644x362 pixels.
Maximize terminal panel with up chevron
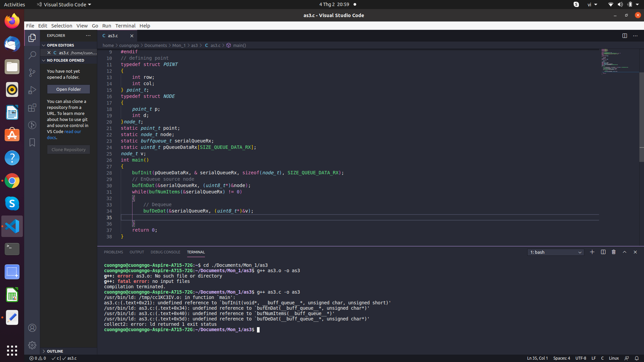coord(624,252)
